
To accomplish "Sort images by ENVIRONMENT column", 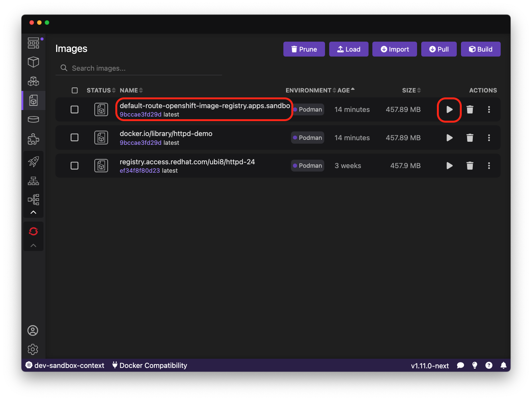I will [311, 91].
